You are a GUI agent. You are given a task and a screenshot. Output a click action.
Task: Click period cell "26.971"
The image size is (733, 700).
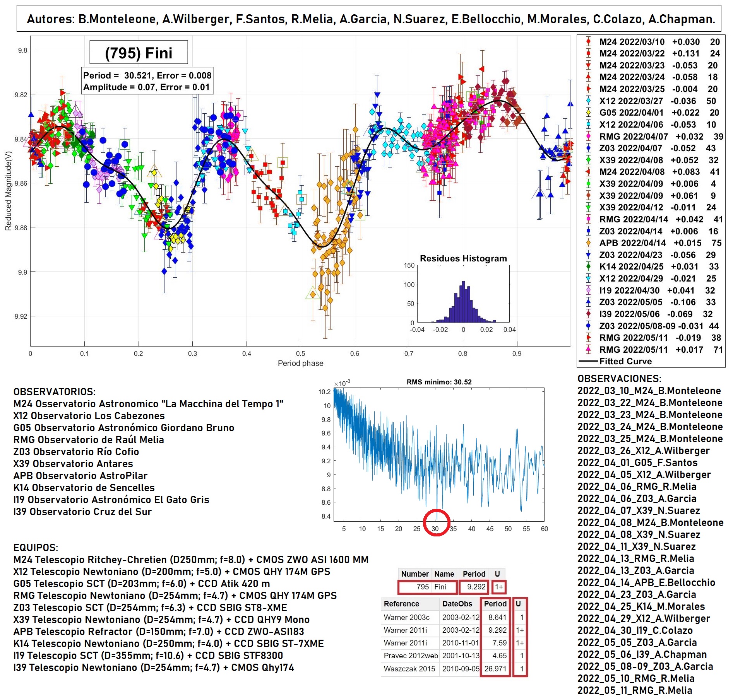[x=495, y=669]
